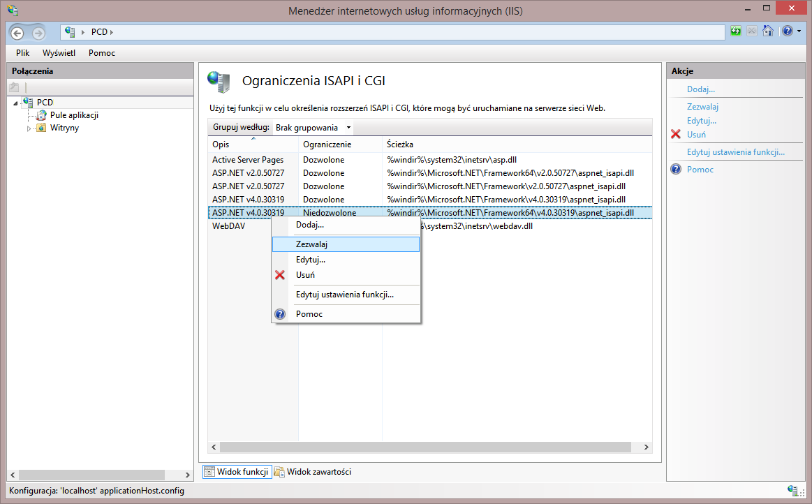
Task: Choose Usuń from context menu
Action: tap(346, 275)
